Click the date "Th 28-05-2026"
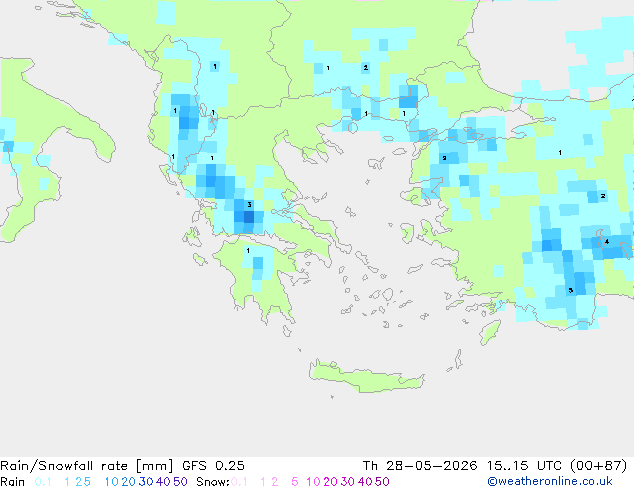634x490 pixels. (420, 466)
